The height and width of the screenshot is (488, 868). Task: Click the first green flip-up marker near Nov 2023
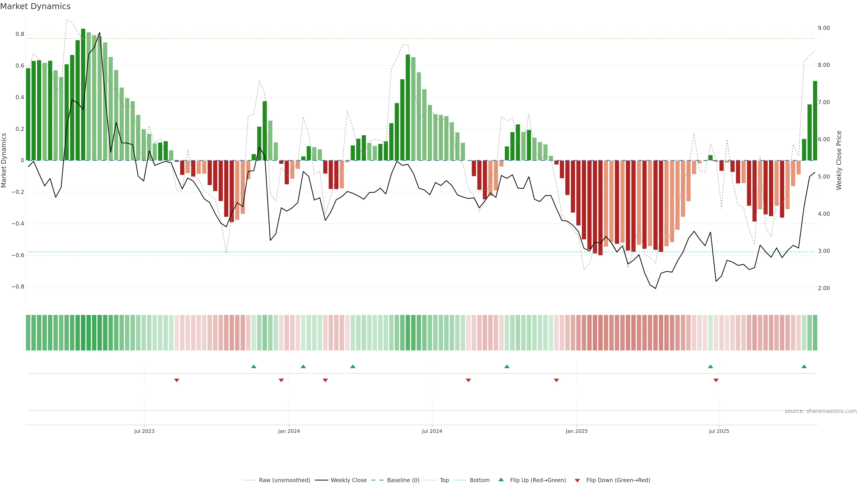point(254,366)
